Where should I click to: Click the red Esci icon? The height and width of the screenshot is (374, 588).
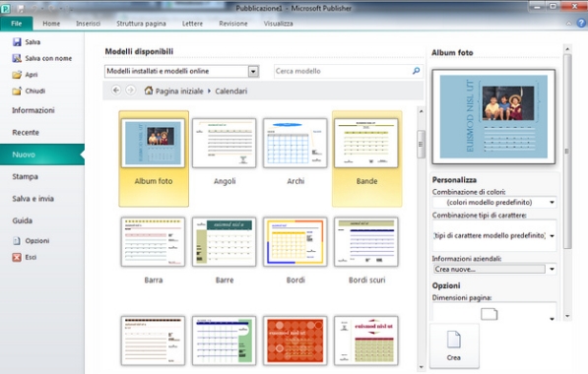pos(17,257)
